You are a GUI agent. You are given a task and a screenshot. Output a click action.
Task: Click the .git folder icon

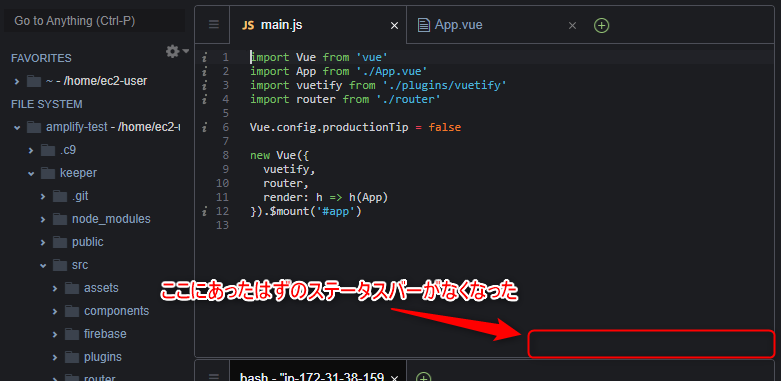(60, 196)
